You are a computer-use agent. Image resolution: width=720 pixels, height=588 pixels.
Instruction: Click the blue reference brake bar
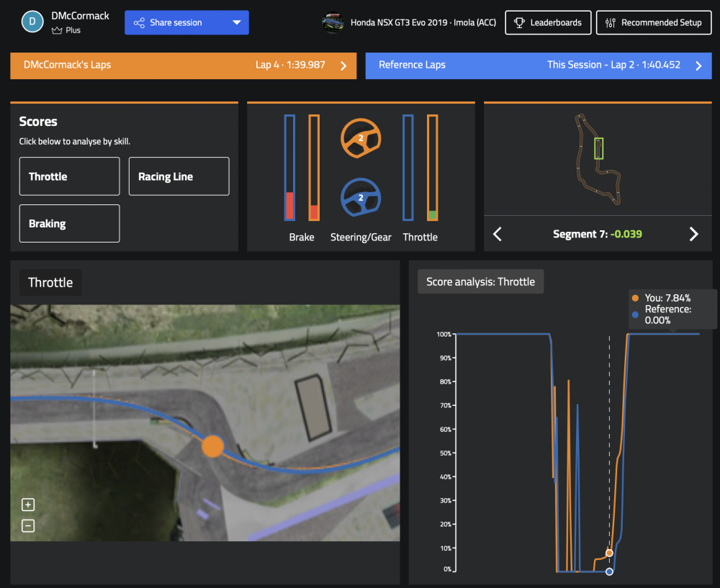pos(289,168)
